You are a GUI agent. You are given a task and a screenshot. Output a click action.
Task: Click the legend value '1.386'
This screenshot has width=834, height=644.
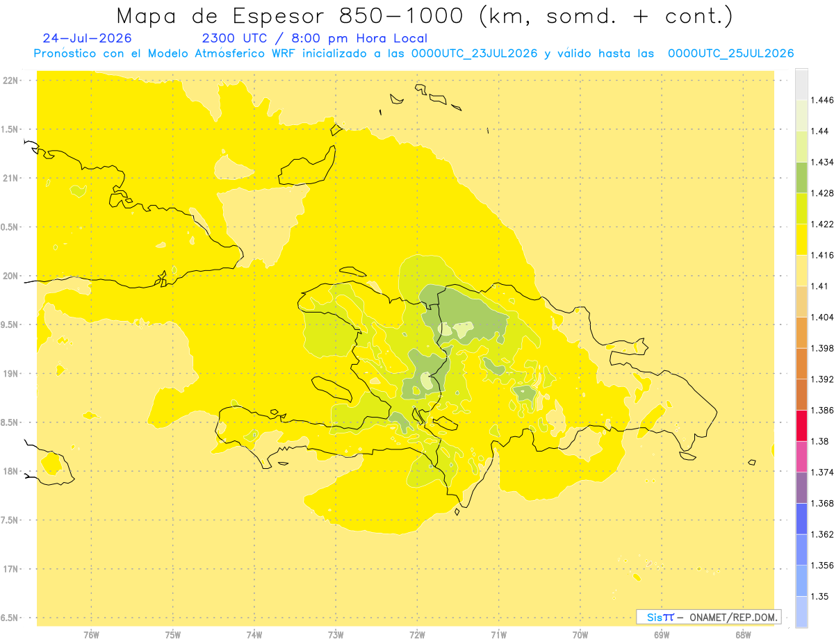pyautogui.click(x=822, y=411)
